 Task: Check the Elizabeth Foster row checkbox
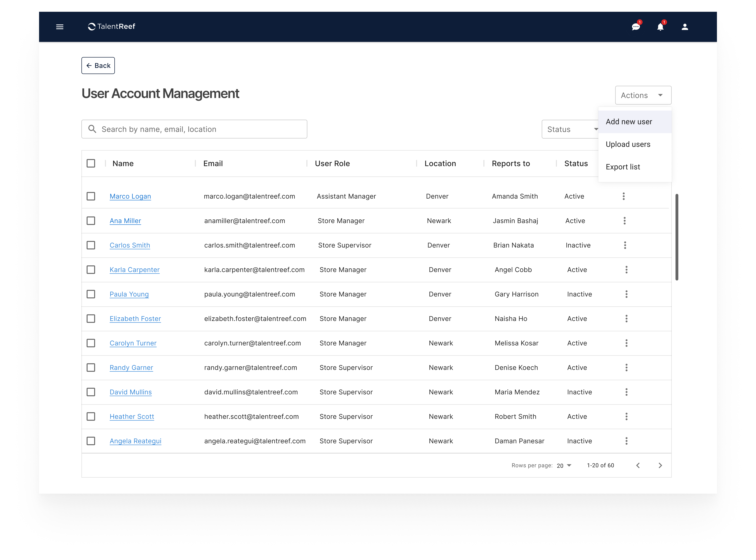click(x=91, y=319)
